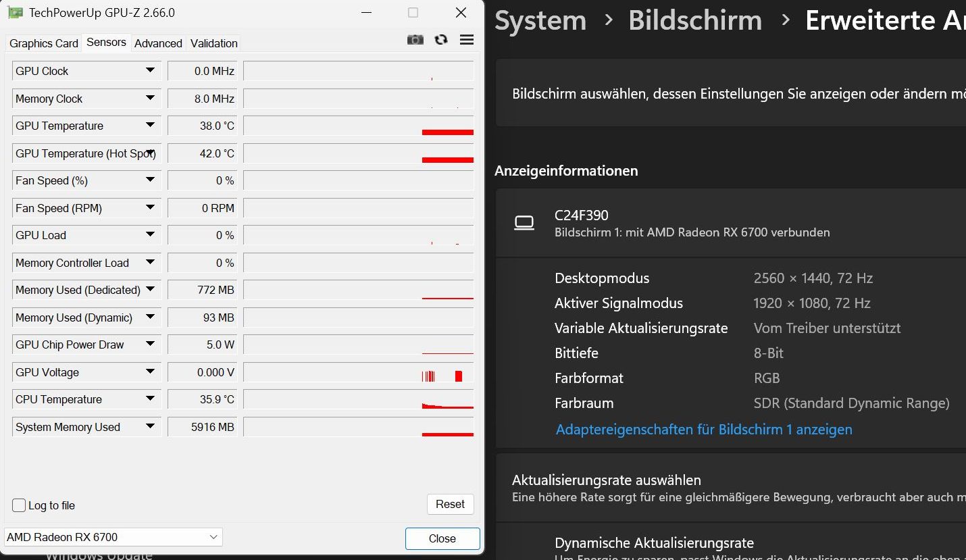The image size is (966, 560).
Task: Enable the Log to file checkbox
Action: (x=19, y=505)
